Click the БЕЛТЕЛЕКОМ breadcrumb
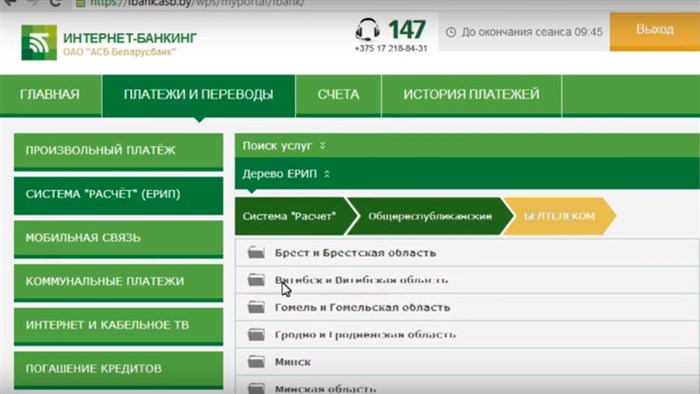This screenshot has height=394, width=700. [559, 216]
